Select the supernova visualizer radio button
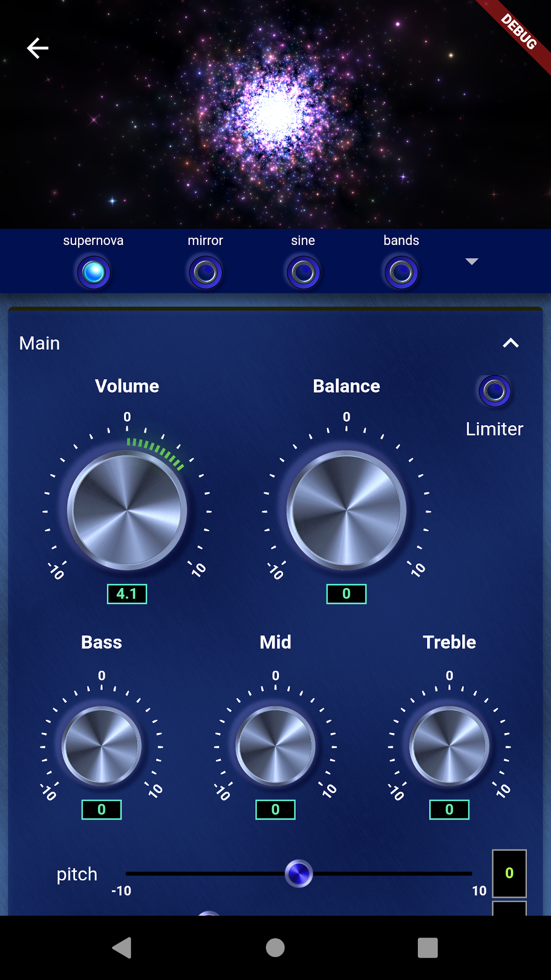The image size is (551, 980). tap(93, 272)
